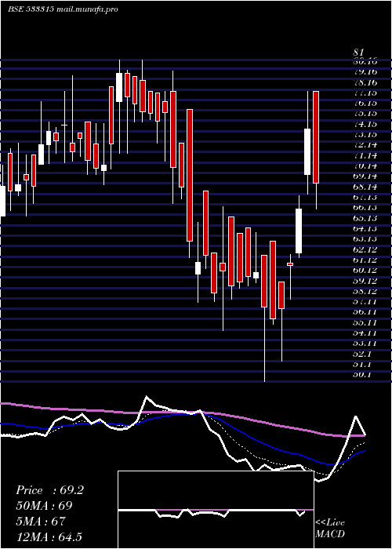Click the 64.13 price axis label
Image resolution: width=392 pixels, height=549 pixels.
pyautogui.click(x=365, y=228)
